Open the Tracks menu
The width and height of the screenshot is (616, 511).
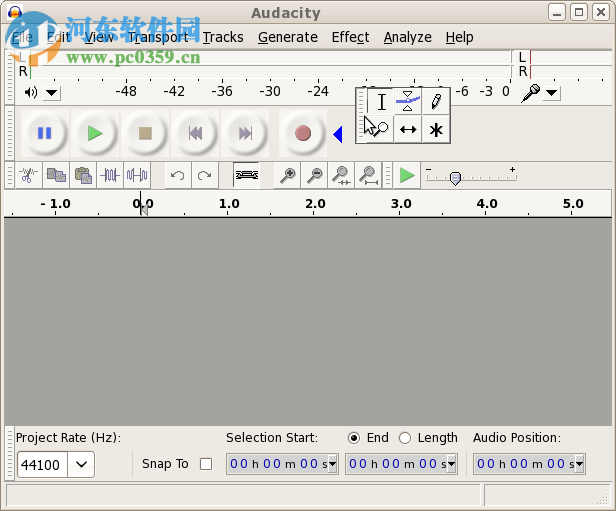coord(223,37)
